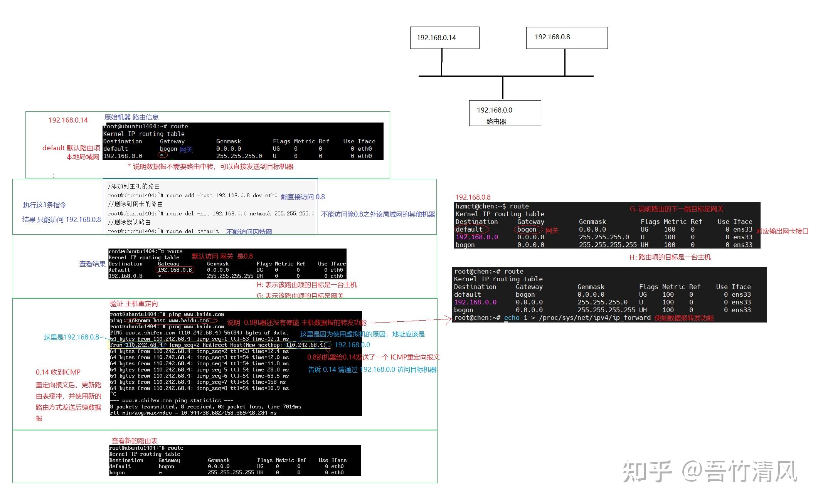
Task: Click blue 网关 label beside first terminal's bogon
Action: pos(186,150)
